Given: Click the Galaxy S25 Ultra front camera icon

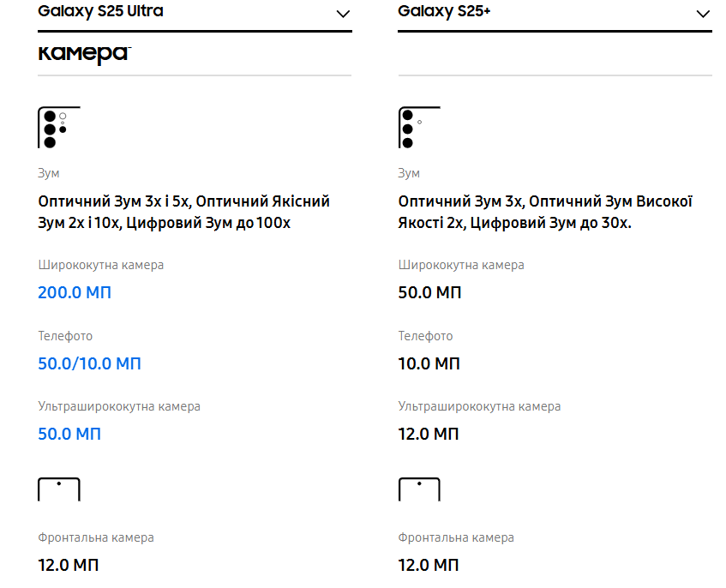Looking at the screenshot, I should 58,489.
